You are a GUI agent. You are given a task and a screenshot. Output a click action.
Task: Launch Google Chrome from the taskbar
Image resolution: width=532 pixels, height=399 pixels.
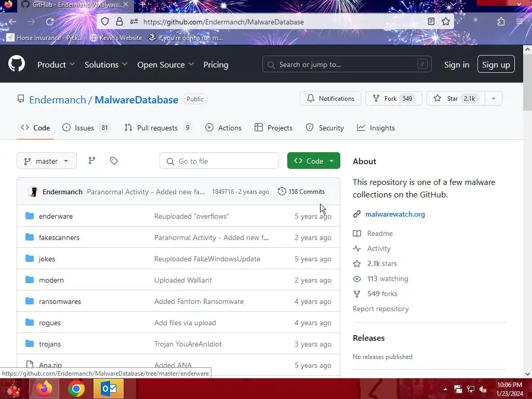[76, 389]
